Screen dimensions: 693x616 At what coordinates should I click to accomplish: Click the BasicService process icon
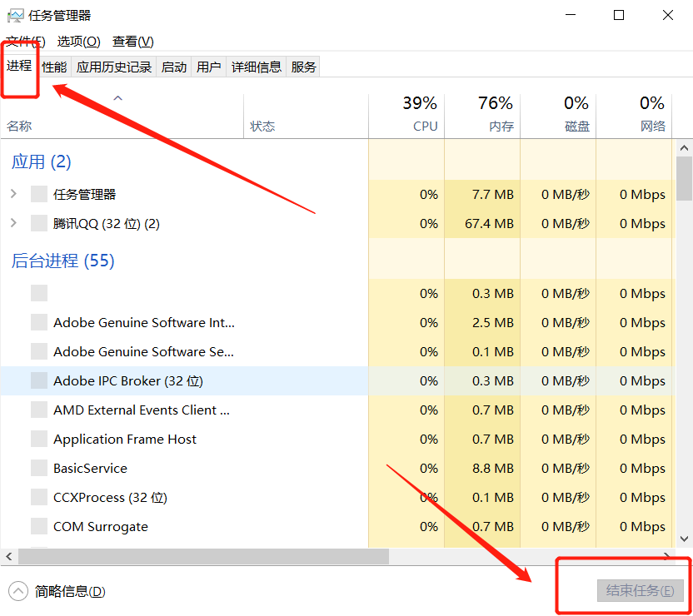pos(39,468)
